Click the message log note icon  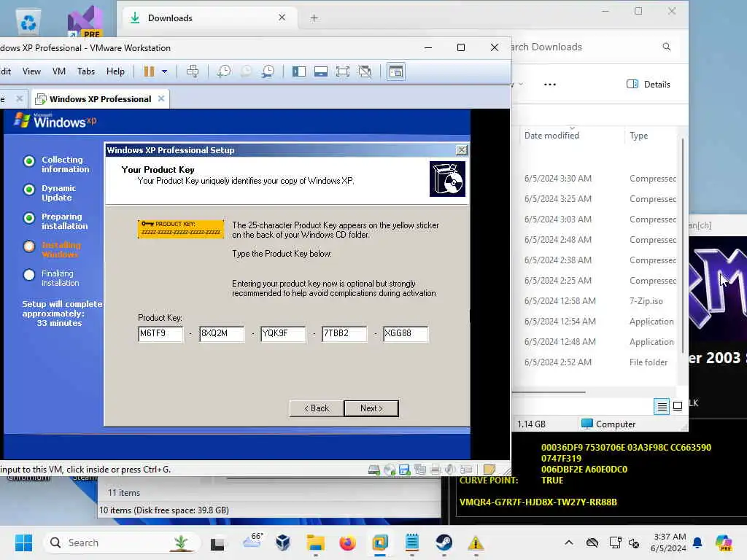pos(489,470)
